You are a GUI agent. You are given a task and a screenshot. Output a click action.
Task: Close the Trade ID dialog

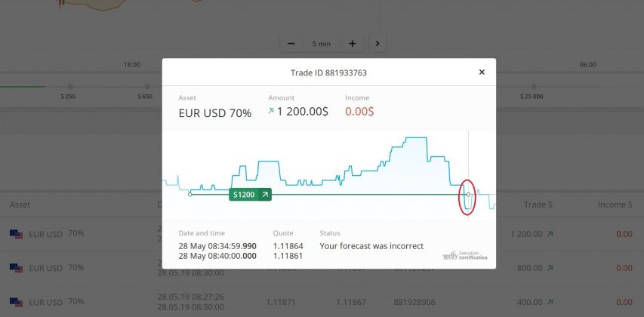point(482,72)
